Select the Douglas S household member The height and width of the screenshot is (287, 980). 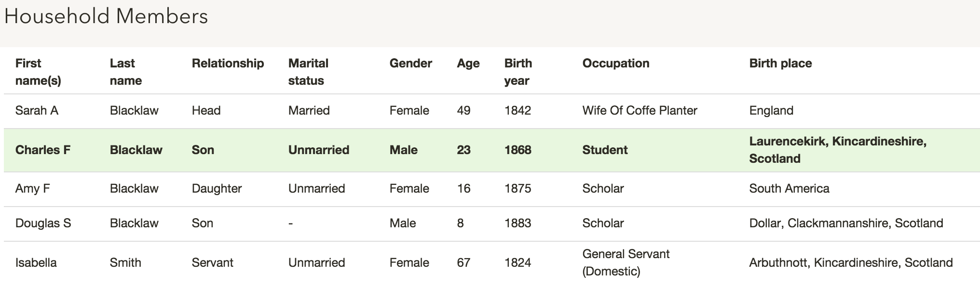[492, 223]
